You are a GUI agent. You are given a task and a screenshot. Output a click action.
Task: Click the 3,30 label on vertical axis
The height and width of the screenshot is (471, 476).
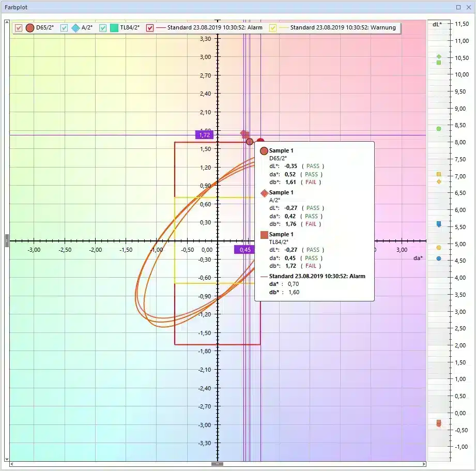[x=206, y=39]
